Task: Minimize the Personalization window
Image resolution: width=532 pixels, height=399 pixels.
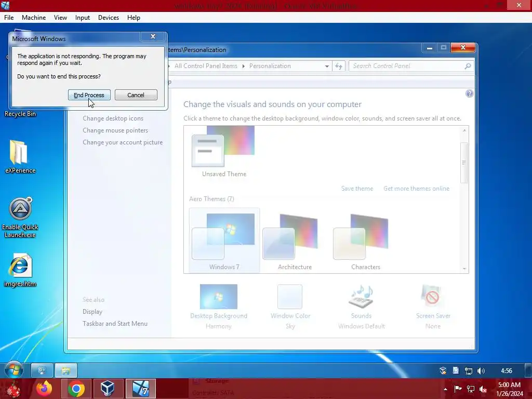Action: click(x=430, y=48)
